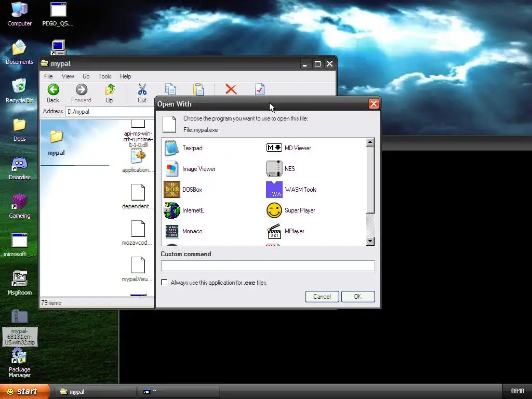Select the mypal.Visu... file
The height and width of the screenshot is (399, 532).
coord(138,270)
